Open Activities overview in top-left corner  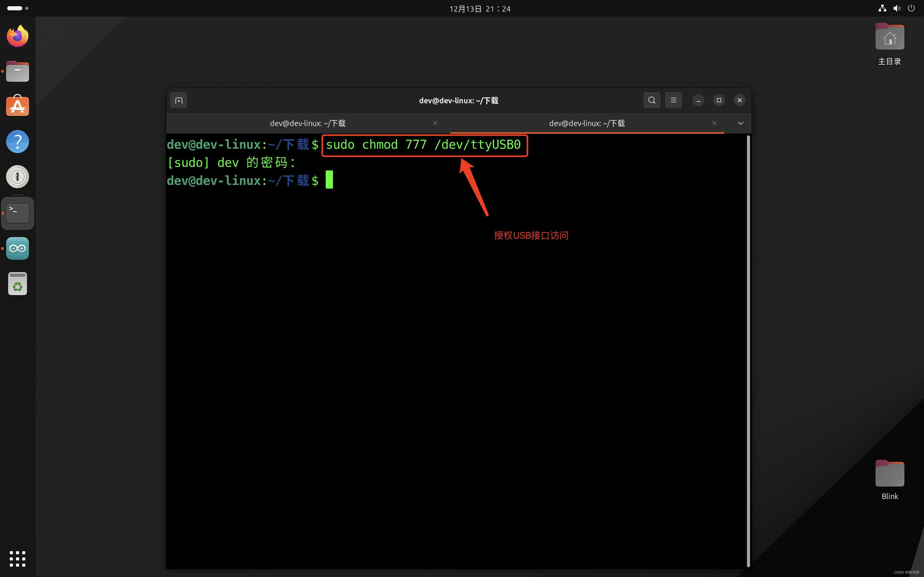click(x=18, y=8)
